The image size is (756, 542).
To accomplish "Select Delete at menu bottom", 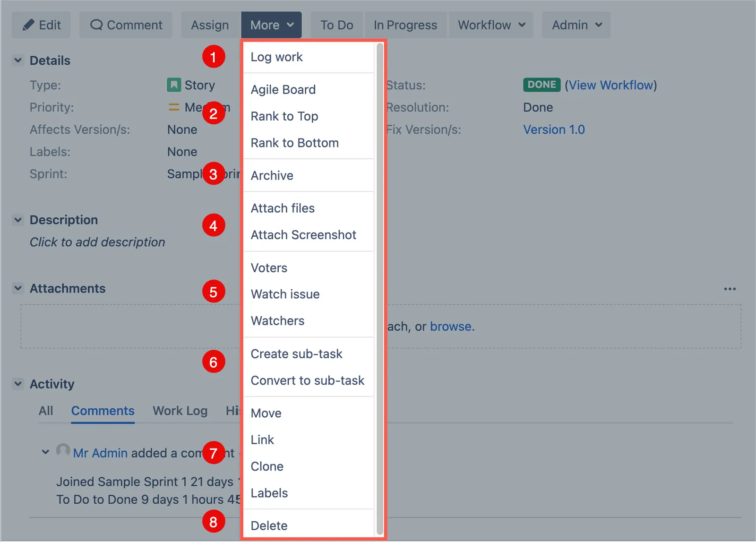I will [x=309, y=525].
